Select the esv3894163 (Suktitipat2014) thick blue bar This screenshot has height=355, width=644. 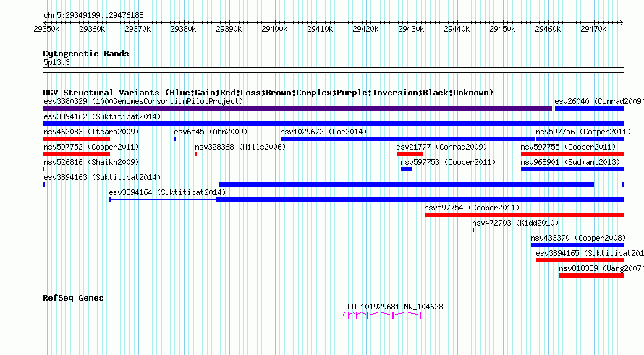[406, 184]
